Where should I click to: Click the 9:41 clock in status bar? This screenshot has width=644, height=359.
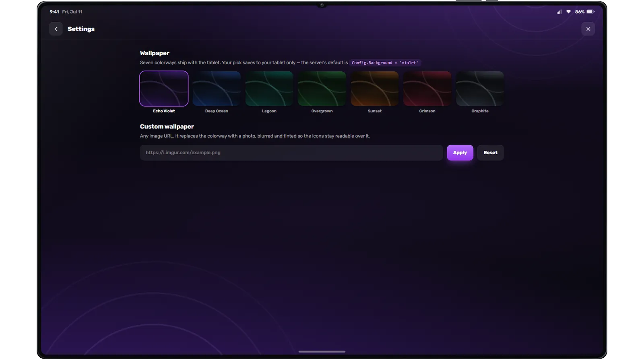pos(54,12)
